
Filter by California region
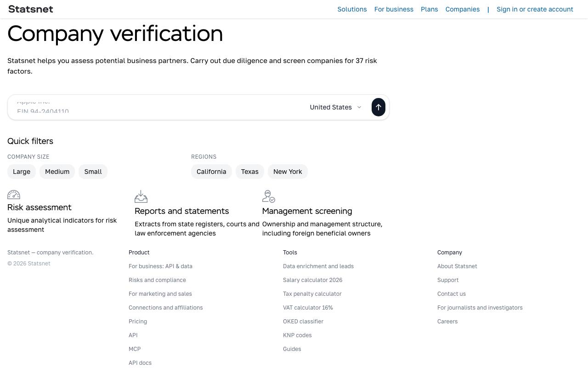(211, 172)
